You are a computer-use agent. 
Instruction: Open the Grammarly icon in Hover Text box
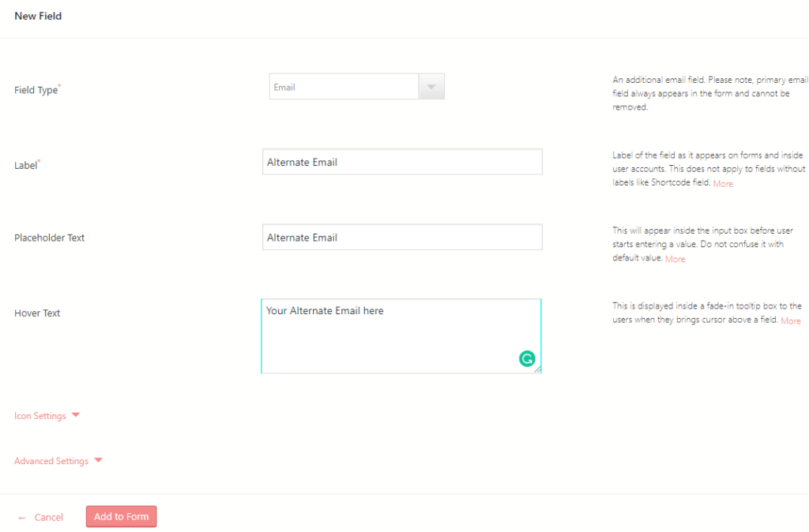(x=528, y=358)
